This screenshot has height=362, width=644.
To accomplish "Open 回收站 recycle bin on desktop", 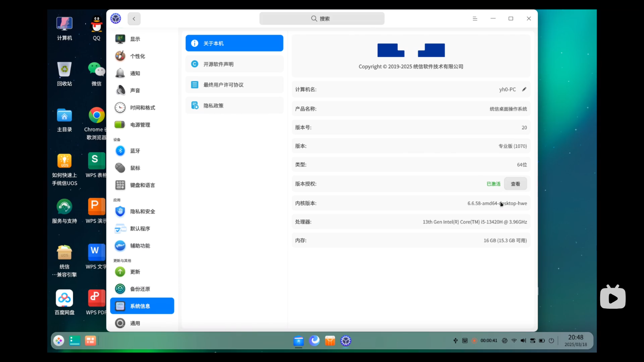I will pos(65,74).
